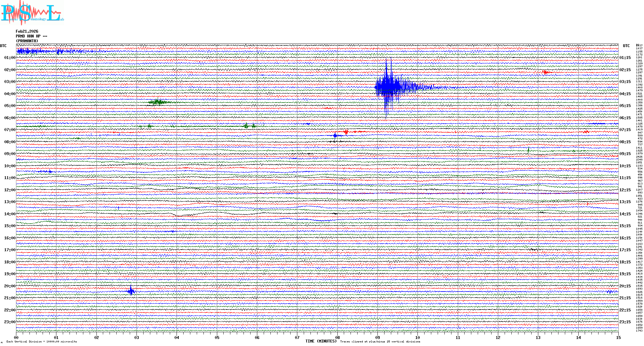The height and width of the screenshot is (346, 644).
Task: Click the UTC label at top right
Action: (626, 46)
